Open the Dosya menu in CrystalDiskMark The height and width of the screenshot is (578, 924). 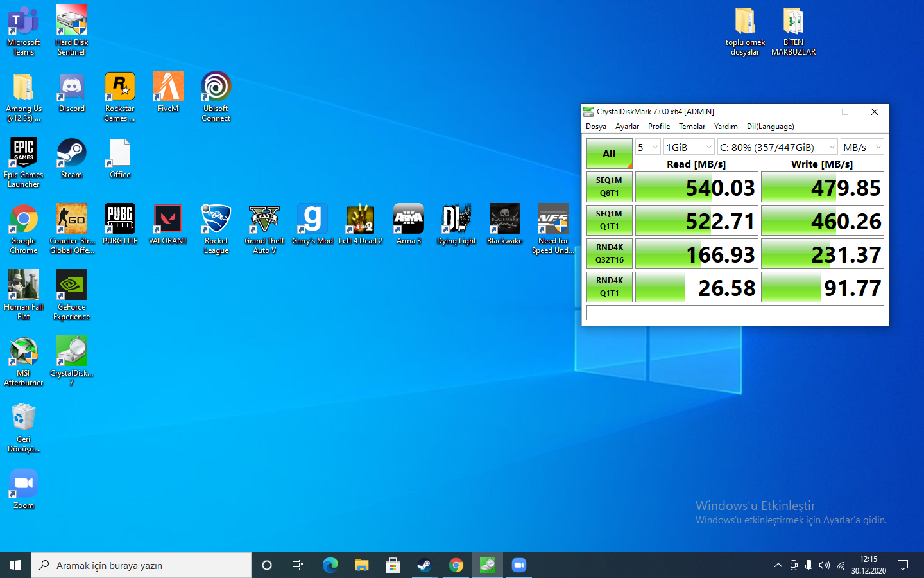tap(596, 127)
